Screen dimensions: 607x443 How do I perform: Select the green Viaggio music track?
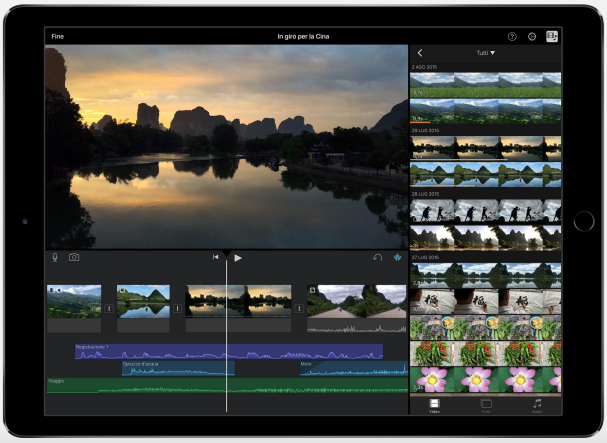tap(227, 386)
